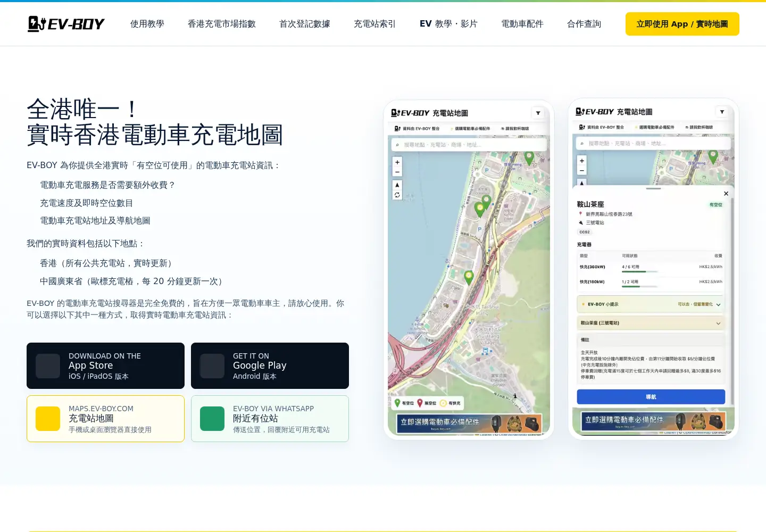Open the filter dropdown in the left phone mockup
This screenshot has height=532, width=766.
[x=538, y=113]
